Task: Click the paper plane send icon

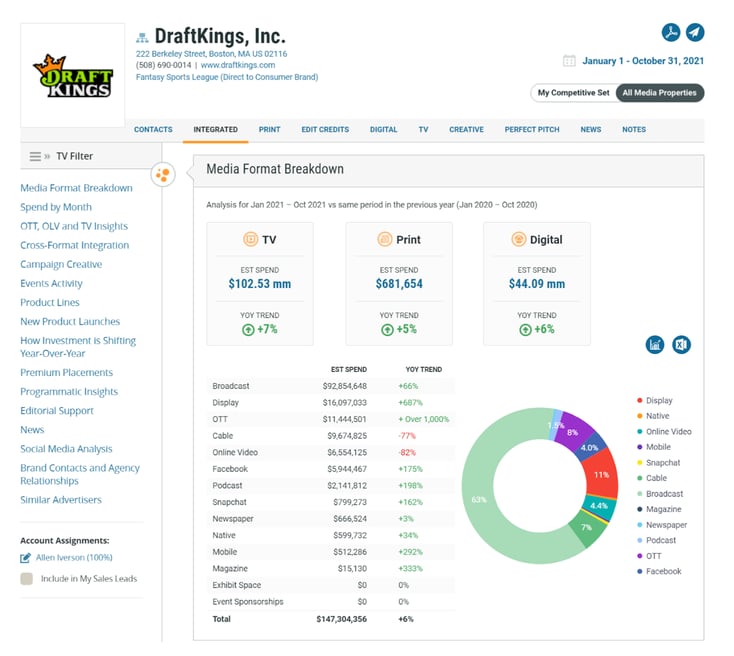Action: tap(694, 32)
